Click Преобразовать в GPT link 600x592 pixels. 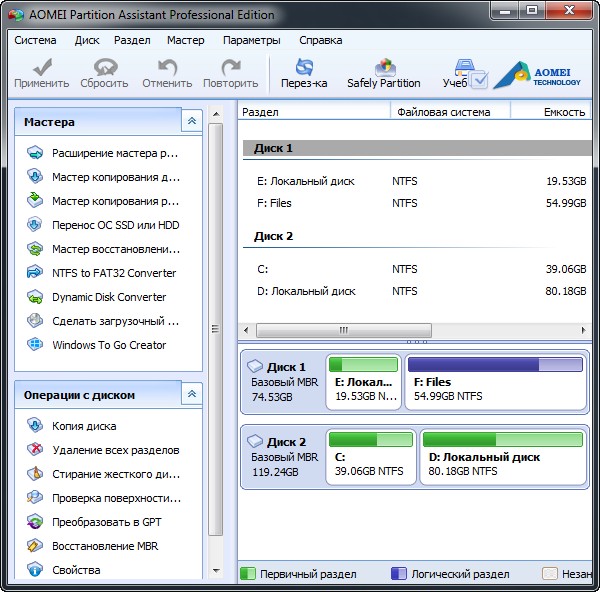click(106, 522)
